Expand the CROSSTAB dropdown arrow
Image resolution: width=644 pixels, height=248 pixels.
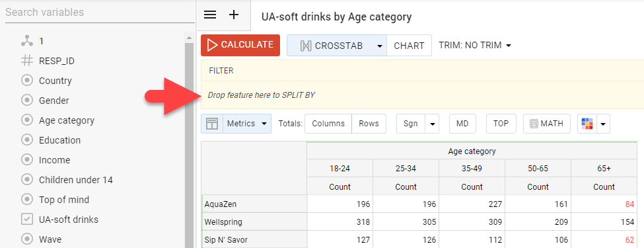[x=380, y=46]
